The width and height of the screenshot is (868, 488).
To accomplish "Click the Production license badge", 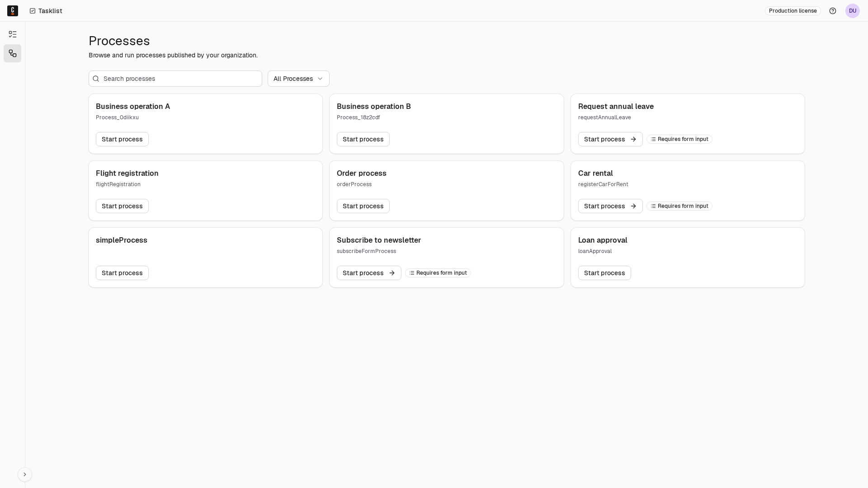I will [793, 11].
